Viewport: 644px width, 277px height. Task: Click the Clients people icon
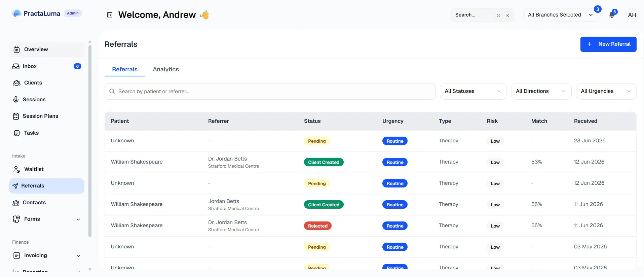click(x=16, y=83)
